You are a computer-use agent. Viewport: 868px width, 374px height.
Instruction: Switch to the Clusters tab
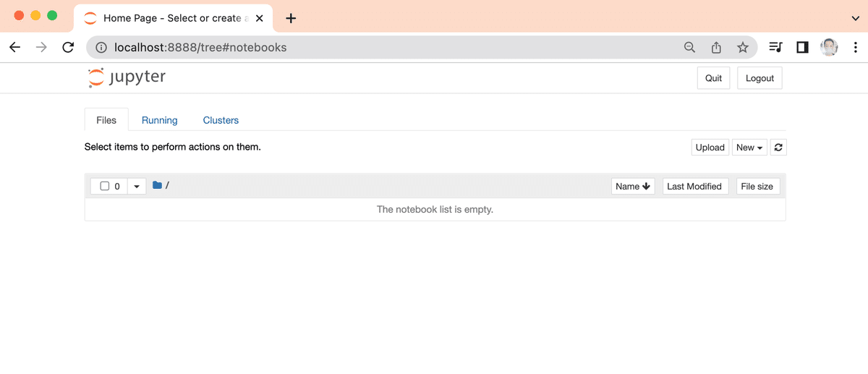point(221,120)
